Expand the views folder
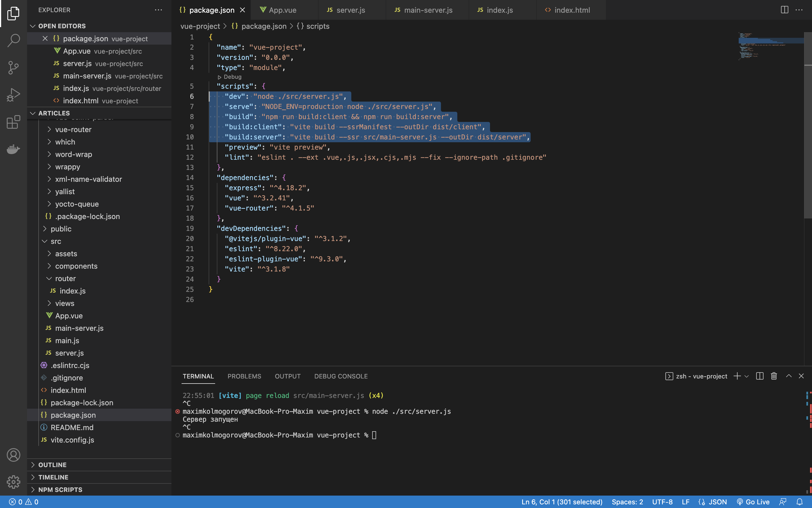 coord(99,303)
